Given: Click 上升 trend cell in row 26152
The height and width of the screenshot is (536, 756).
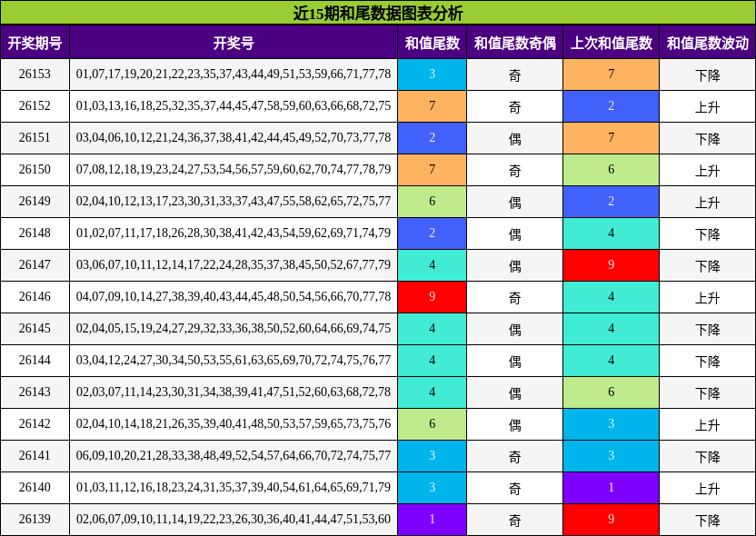Looking at the screenshot, I should click(707, 106).
